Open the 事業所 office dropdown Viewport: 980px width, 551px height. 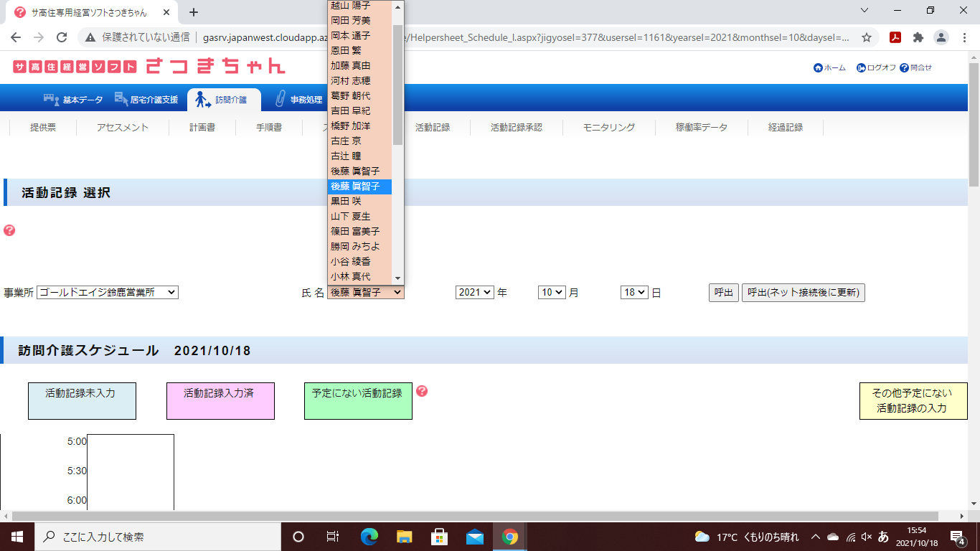pos(107,292)
